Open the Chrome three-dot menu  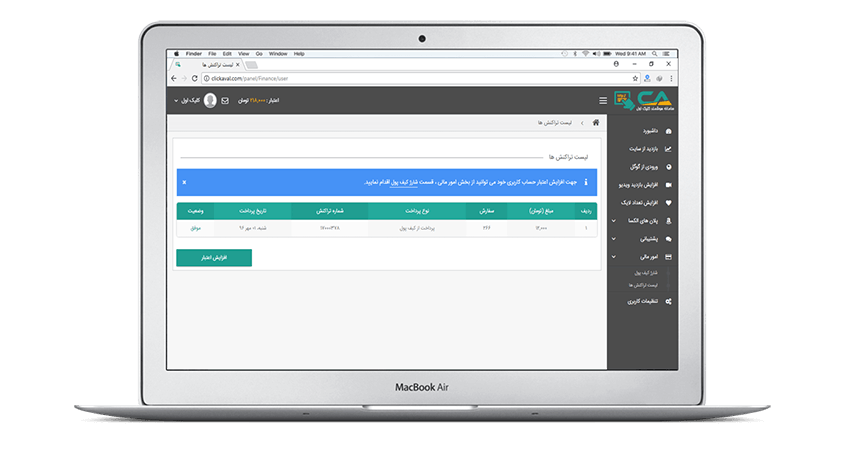tap(671, 79)
